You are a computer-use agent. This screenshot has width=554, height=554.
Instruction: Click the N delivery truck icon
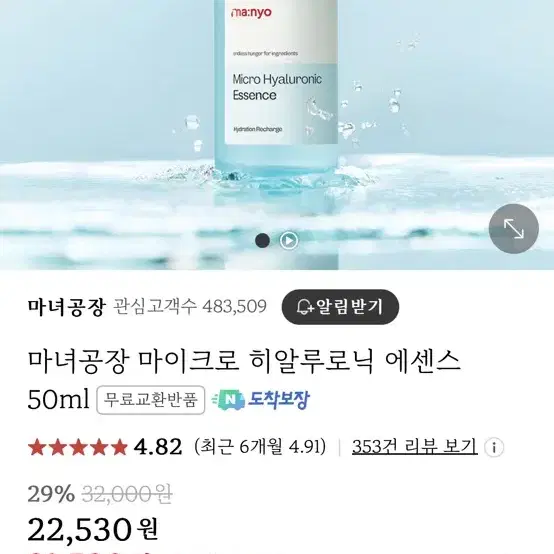(x=228, y=400)
